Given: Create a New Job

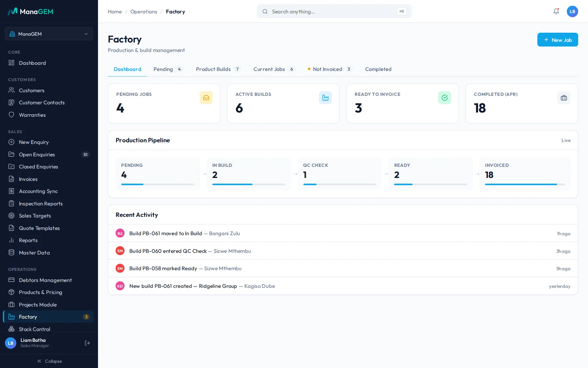Looking at the screenshot, I should click(x=558, y=40).
